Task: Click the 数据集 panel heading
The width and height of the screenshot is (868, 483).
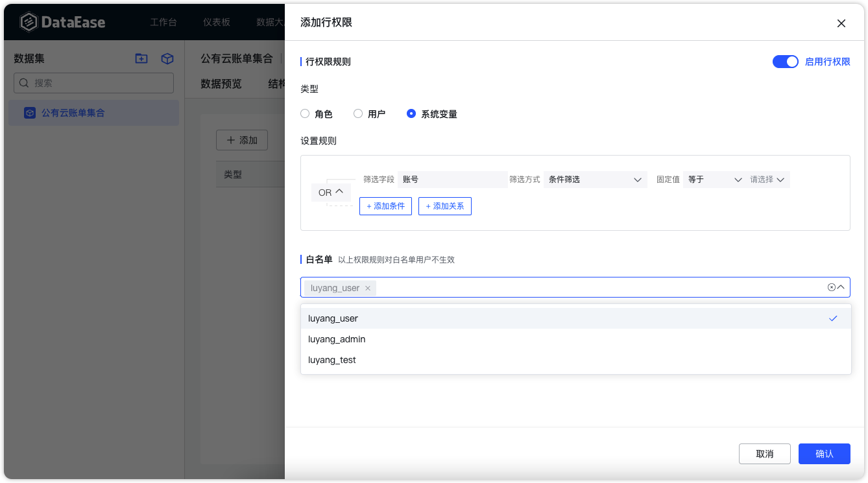Action: 29,58
